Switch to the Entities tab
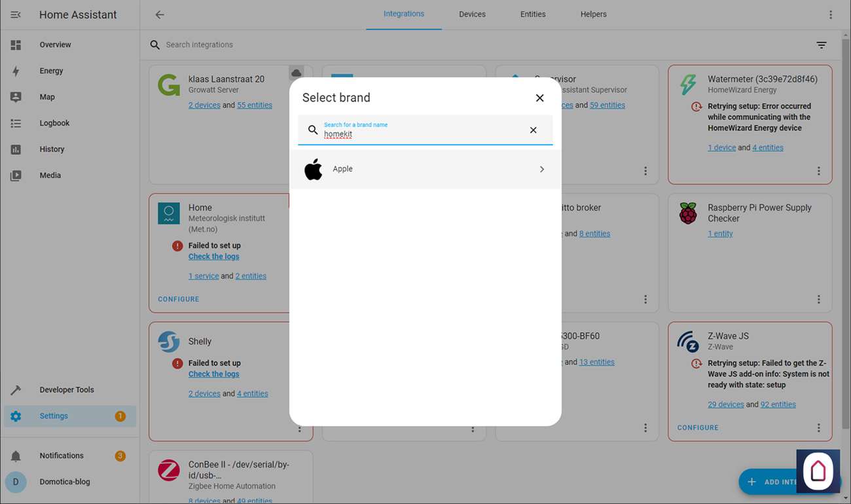This screenshot has width=851, height=504. click(x=533, y=14)
